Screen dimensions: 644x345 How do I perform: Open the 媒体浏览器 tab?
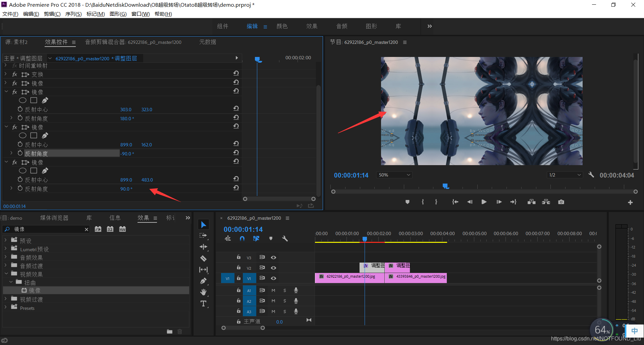[54, 218]
